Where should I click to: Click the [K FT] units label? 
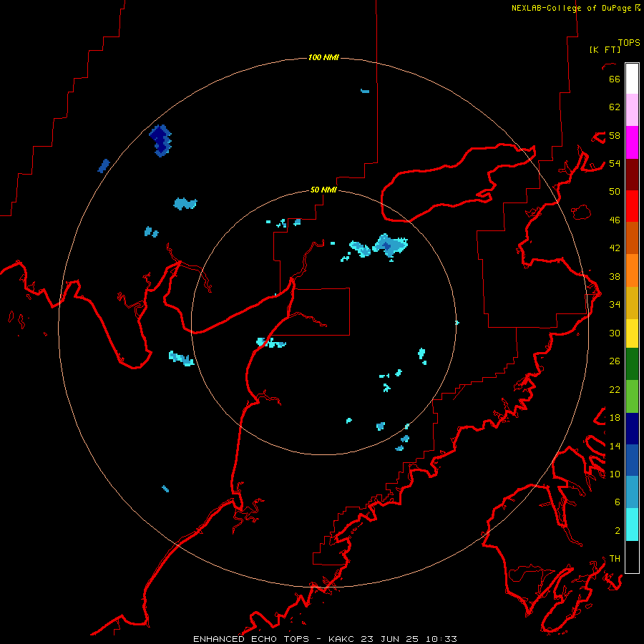pos(605,49)
